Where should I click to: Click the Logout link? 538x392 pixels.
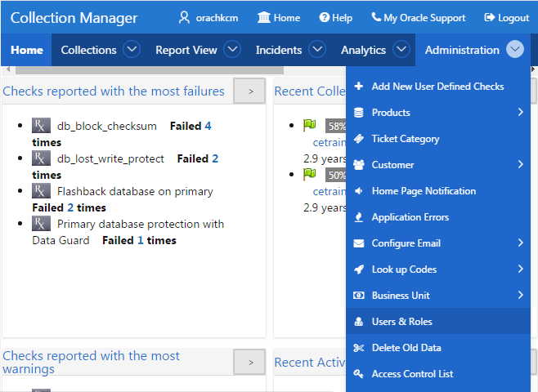tap(507, 18)
